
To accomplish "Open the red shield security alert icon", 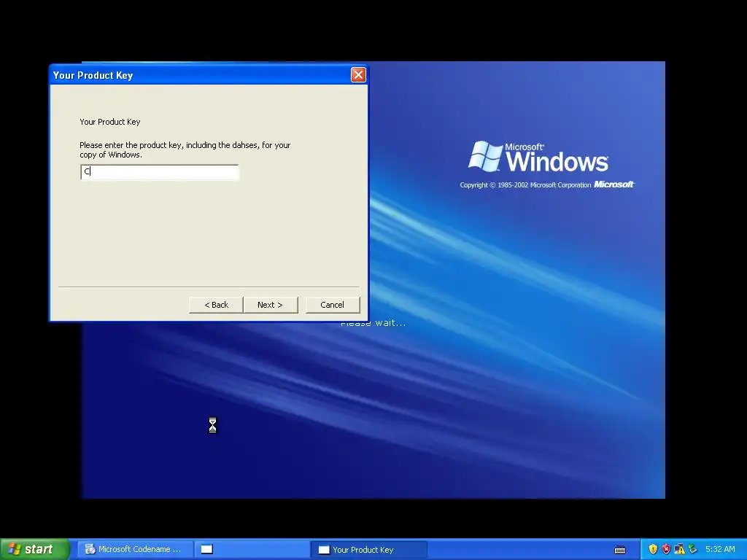I will (666, 549).
